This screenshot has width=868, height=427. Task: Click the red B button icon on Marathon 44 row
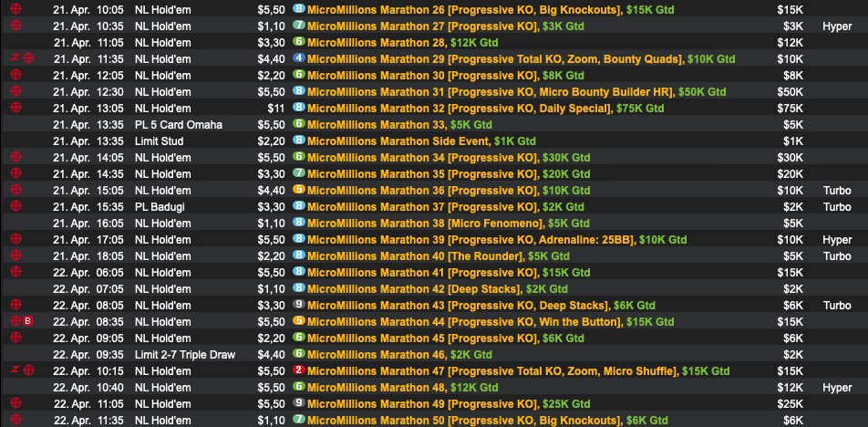click(29, 321)
